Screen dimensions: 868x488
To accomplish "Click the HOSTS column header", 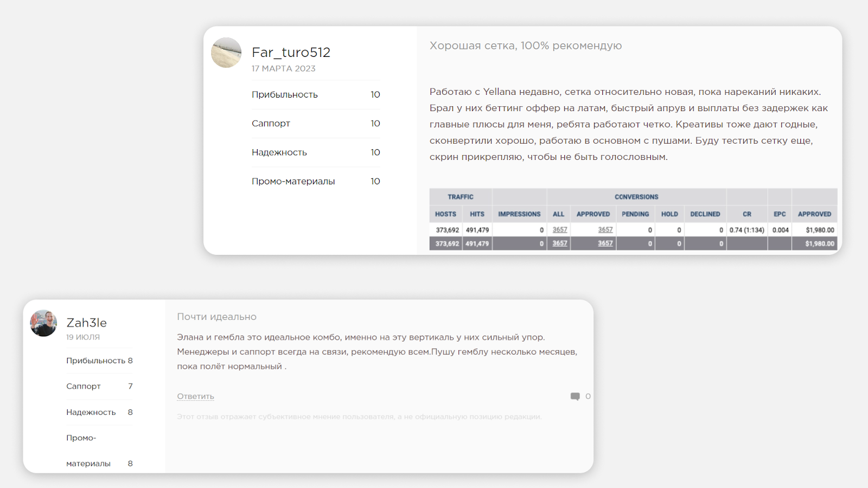I will click(445, 214).
